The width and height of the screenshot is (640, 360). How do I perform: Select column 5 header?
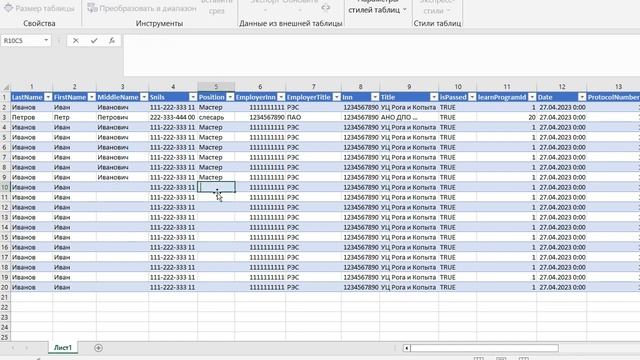pos(216,87)
